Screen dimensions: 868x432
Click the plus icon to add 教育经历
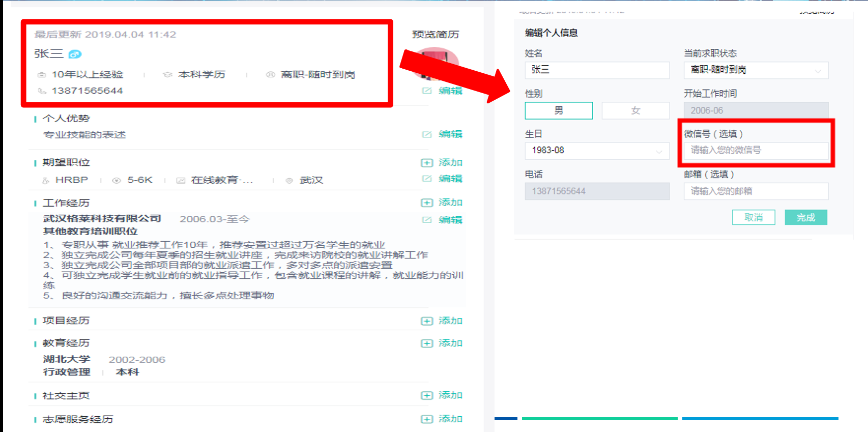[x=427, y=343]
